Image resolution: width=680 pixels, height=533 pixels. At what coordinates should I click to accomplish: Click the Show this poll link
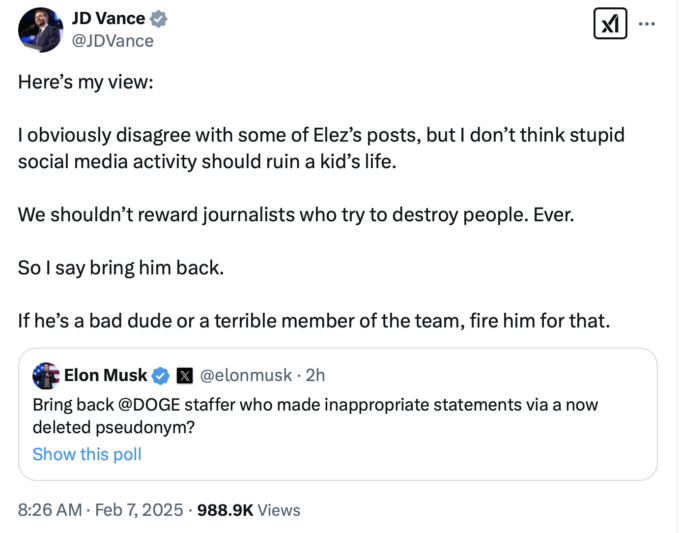(x=87, y=454)
